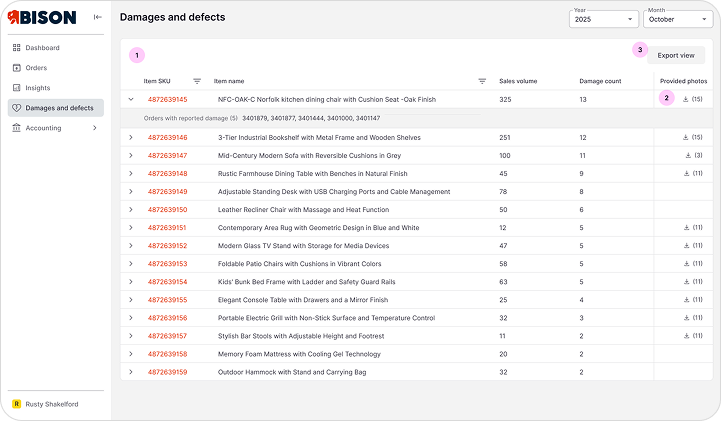The image size is (721, 421).
Task: Click the Damage count column header
Action: [x=600, y=81]
